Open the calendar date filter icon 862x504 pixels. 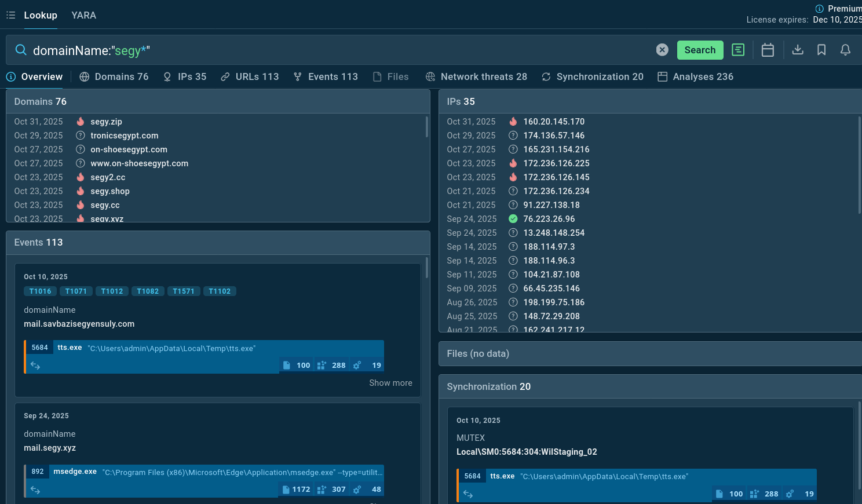[x=768, y=50]
